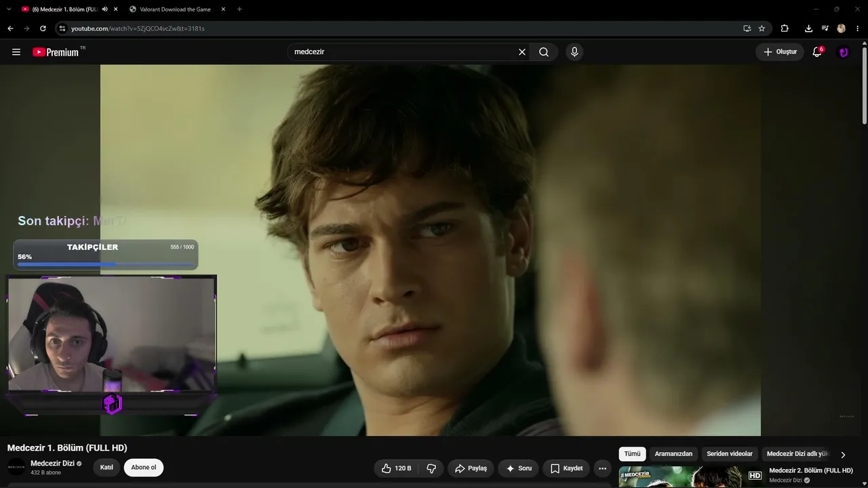Select the Medcezir Dizi adlı chip
Screen dimensions: 868x488
797,454
